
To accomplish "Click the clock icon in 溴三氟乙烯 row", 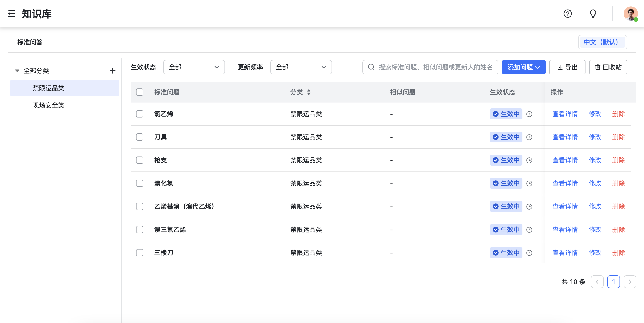I will [x=529, y=230].
